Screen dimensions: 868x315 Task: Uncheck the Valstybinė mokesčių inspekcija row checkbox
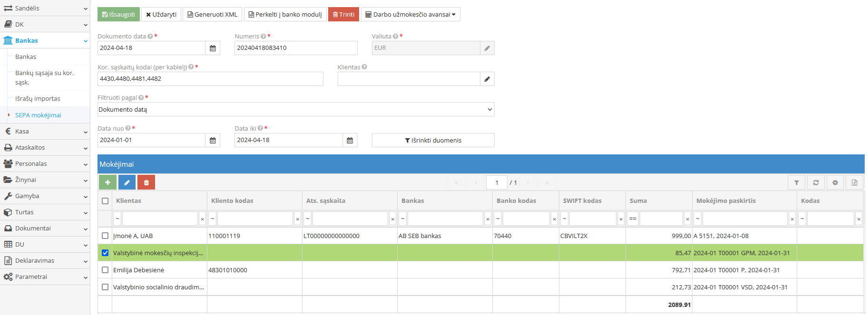coord(105,253)
